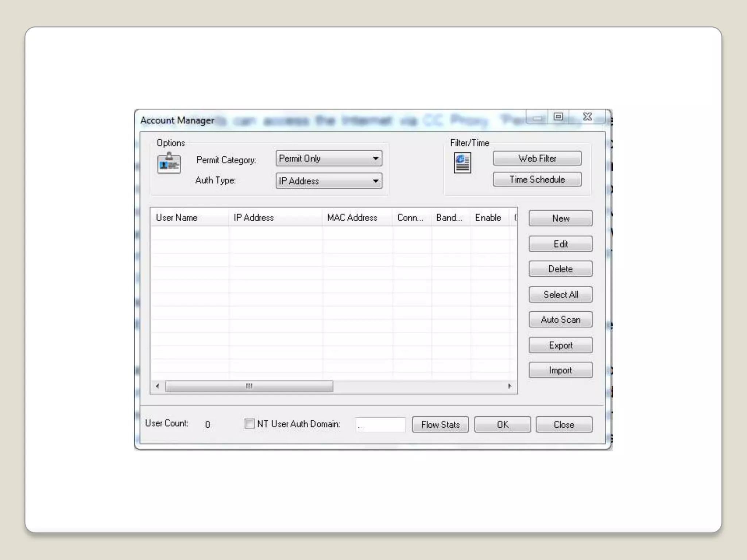Click the window minimize icon
This screenshot has width=747, height=560.
(537, 117)
